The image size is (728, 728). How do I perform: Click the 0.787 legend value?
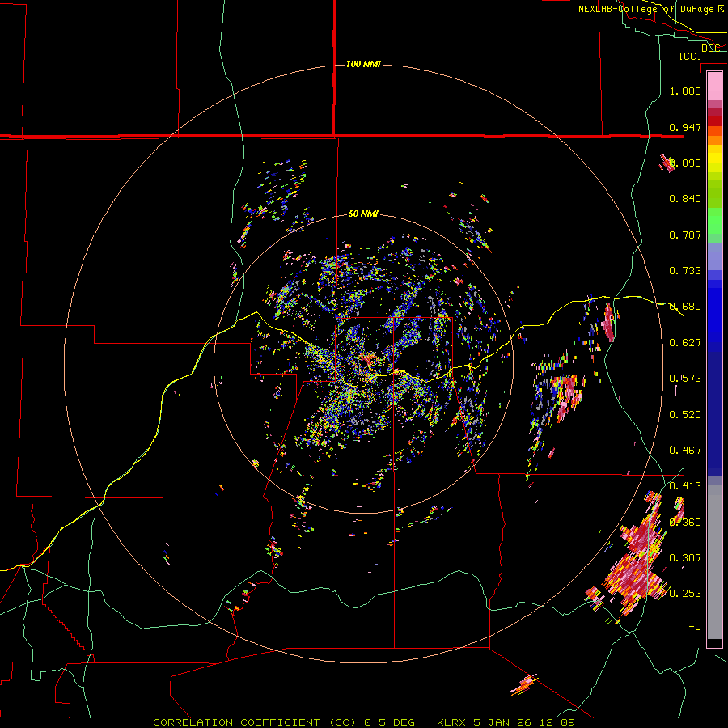[x=685, y=235]
